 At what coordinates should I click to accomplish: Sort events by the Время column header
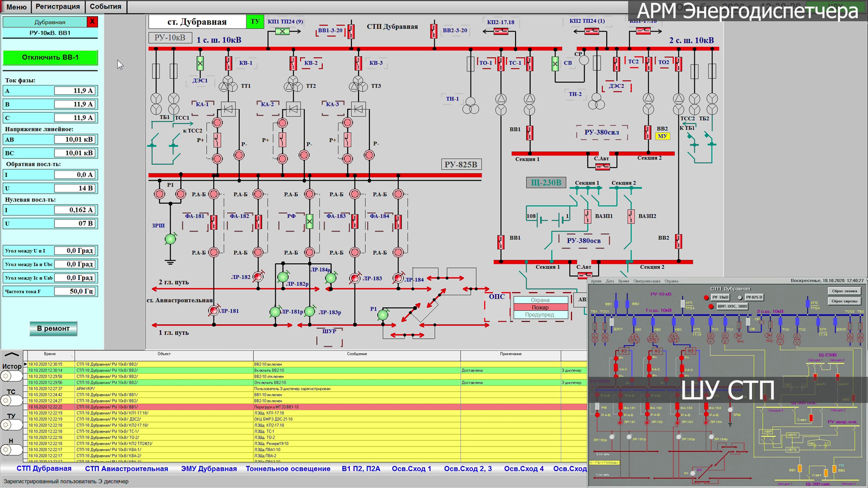50,354
